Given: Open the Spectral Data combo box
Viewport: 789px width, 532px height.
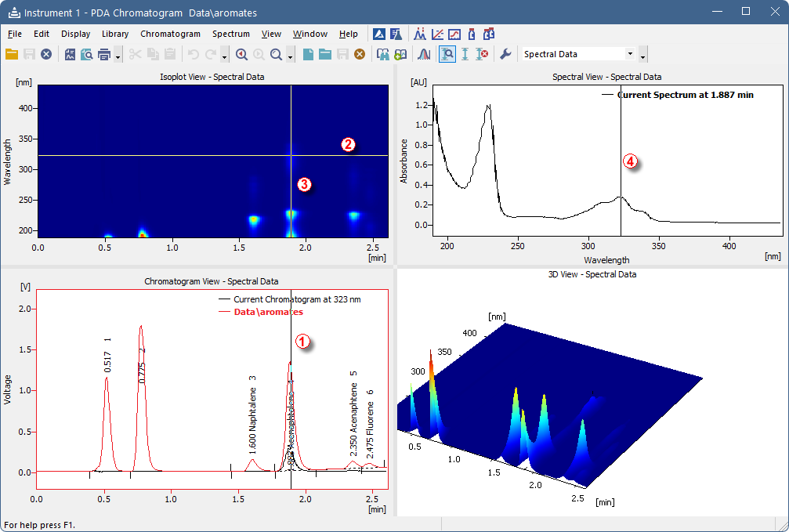Looking at the screenshot, I should (x=578, y=54).
